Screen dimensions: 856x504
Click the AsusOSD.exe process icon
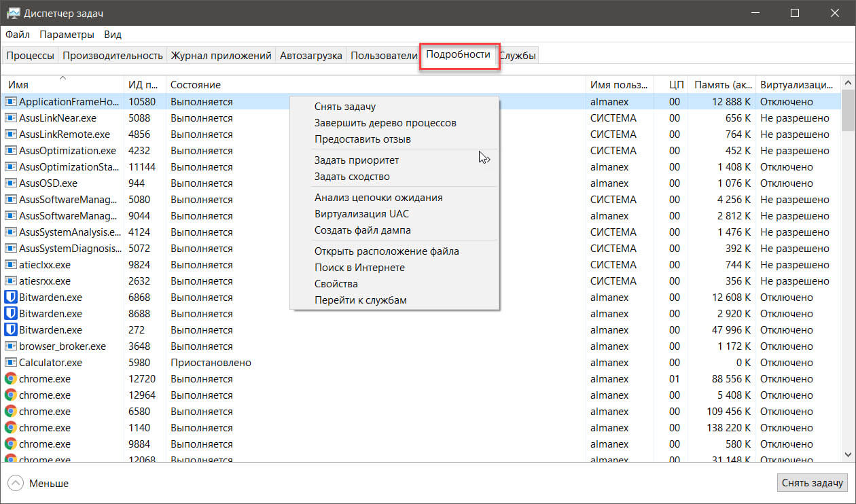pos(10,183)
